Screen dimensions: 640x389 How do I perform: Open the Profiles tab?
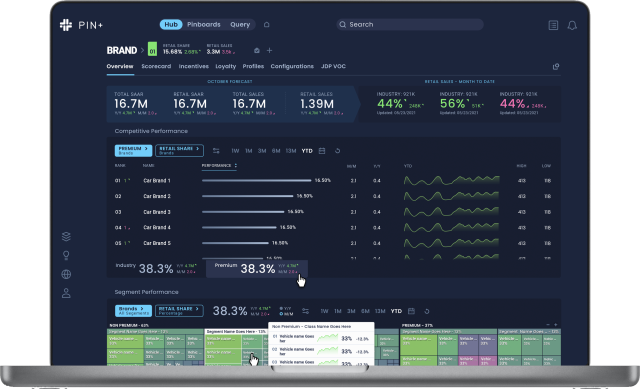pyautogui.click(x=253, y=66)
